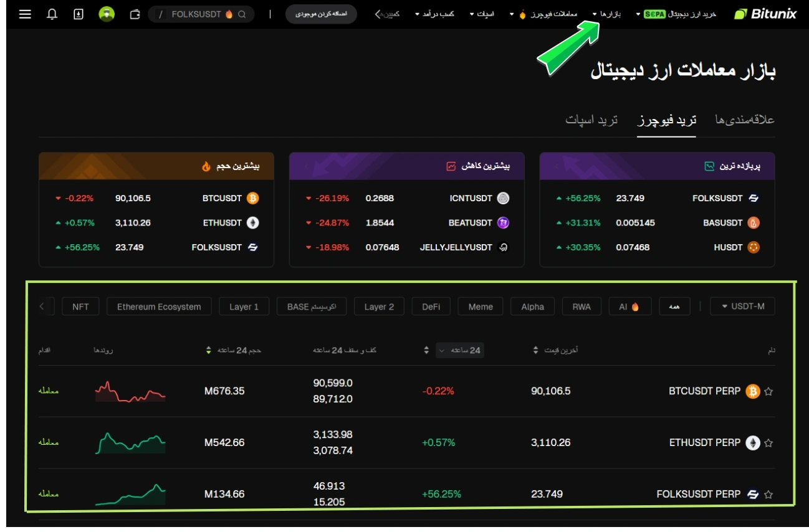Select the BASE ecosystem category filter

point(311,306)
